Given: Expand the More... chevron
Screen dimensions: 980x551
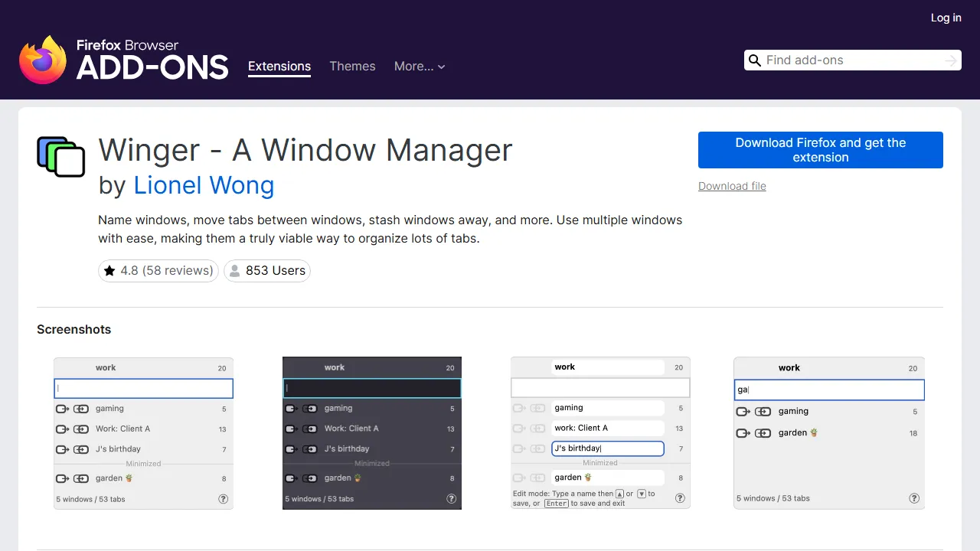Looking at the screenshot, I should [x=441, y=67].
